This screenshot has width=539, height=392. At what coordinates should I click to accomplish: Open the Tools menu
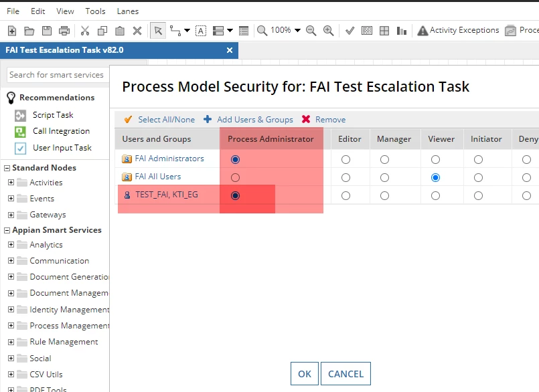(95, 11)
